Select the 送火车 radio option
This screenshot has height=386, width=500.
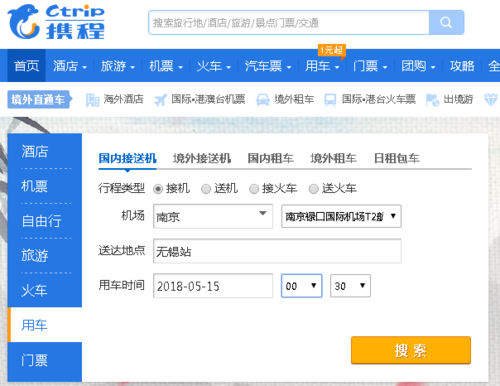click(314, 189)
